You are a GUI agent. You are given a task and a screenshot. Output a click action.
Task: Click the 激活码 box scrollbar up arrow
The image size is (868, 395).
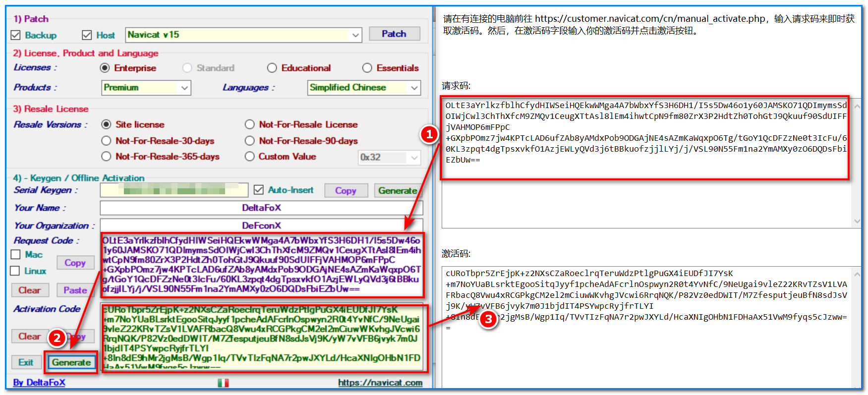point(857,274)
